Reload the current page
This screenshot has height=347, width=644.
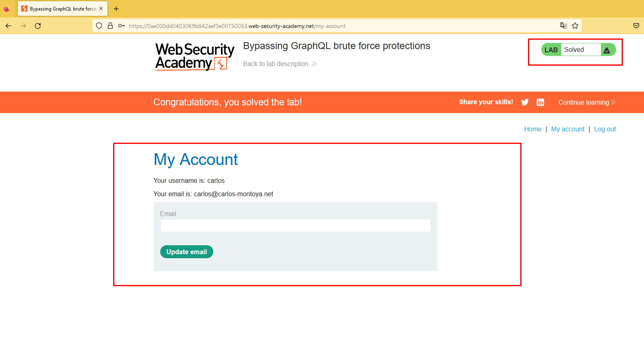click(38, 26)
